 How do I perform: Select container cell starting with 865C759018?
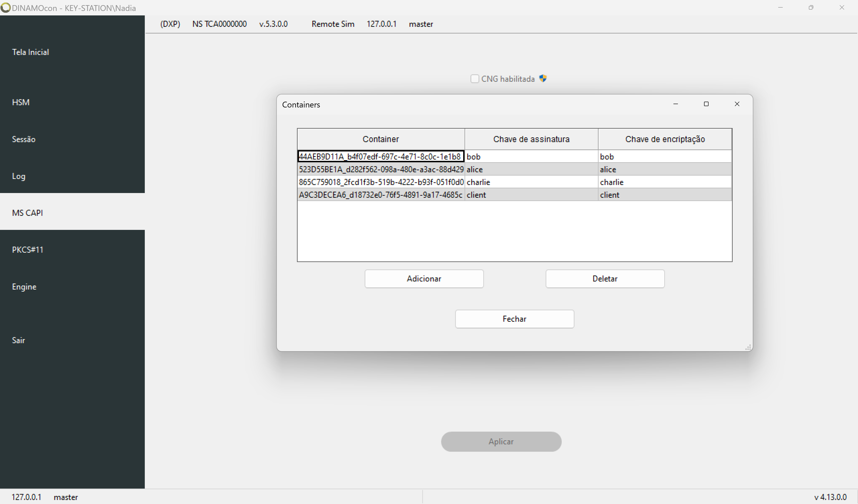(381, 182)
